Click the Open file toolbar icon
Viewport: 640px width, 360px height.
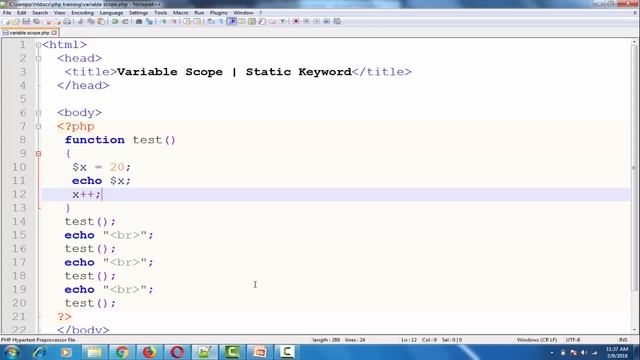(16, 21)
